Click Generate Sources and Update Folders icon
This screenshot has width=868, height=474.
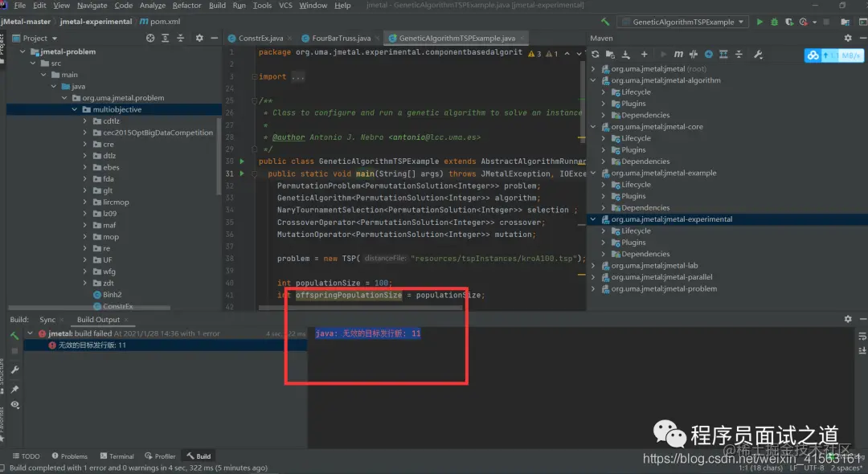click(x=610, y=54)
